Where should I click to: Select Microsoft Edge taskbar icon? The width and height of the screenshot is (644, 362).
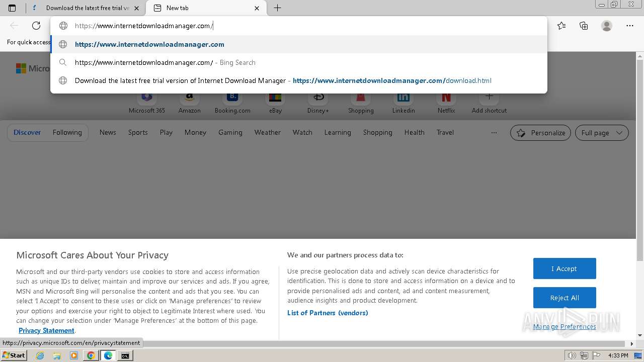[x=108, y=355]
